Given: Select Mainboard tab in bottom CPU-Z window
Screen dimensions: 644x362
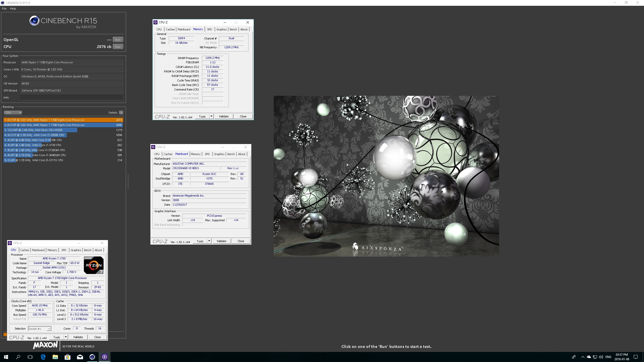Looking at the screenshot, I should [x=38, y=250].
